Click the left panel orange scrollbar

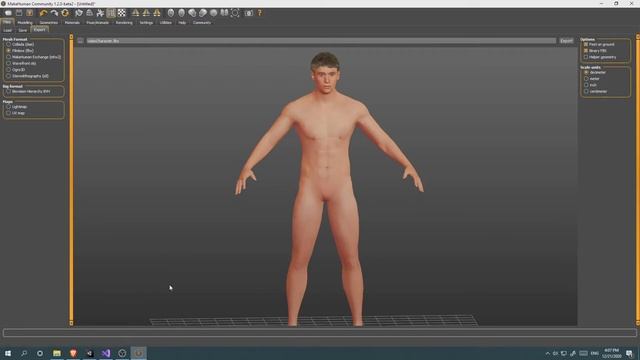71,180
